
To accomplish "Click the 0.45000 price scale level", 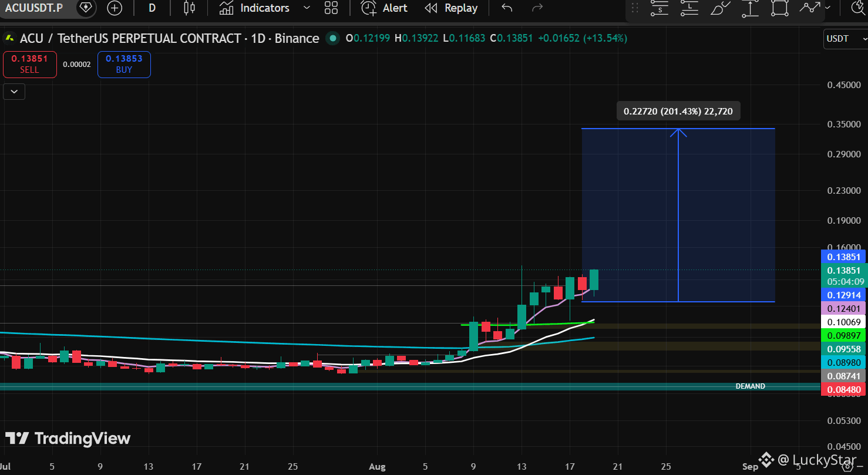I will pos(844,85).
